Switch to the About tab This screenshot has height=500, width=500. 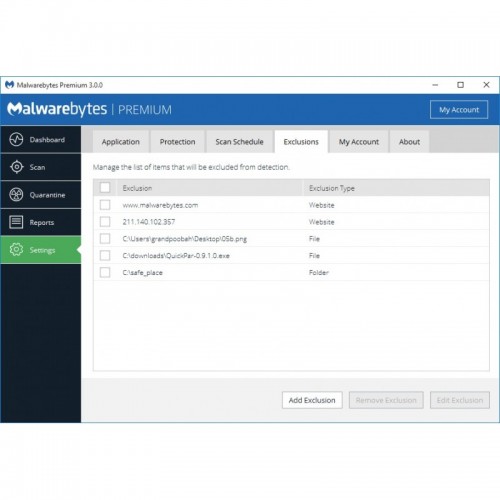click(409, 142)
